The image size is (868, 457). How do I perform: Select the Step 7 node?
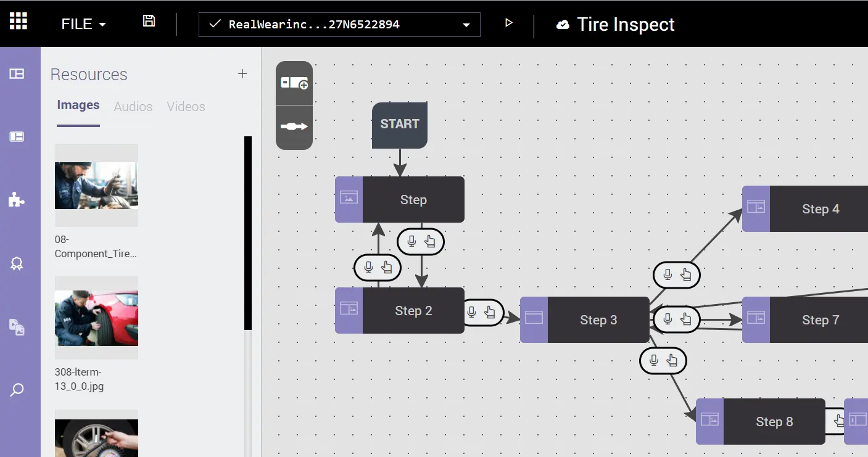click(805, 320)
